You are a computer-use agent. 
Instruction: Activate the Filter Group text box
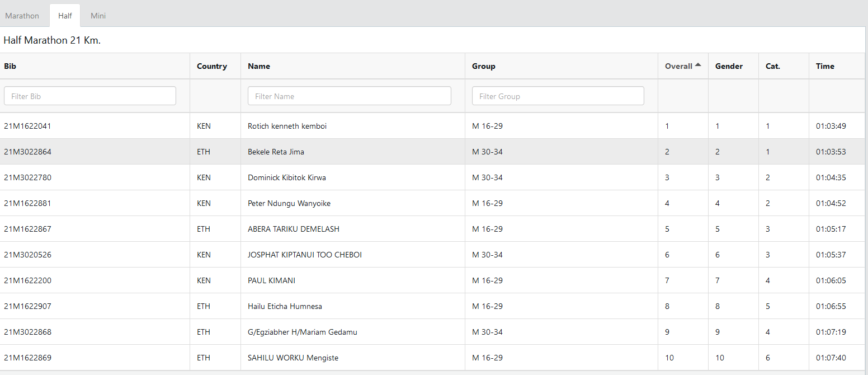click(x=558, y=96)
